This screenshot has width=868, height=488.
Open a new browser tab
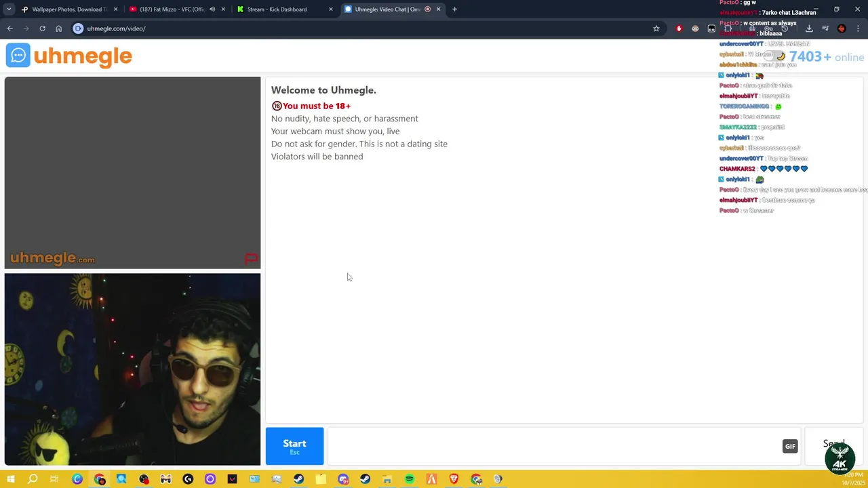tap(454, 9)
